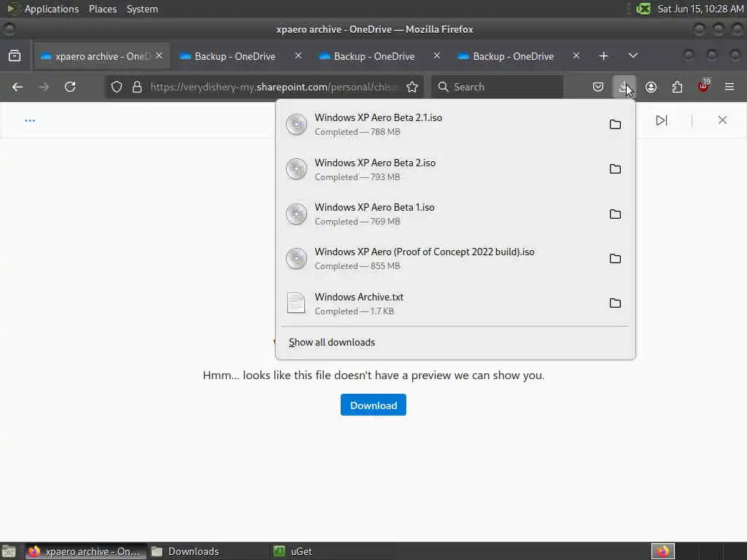Click the blue Download button

373,405
